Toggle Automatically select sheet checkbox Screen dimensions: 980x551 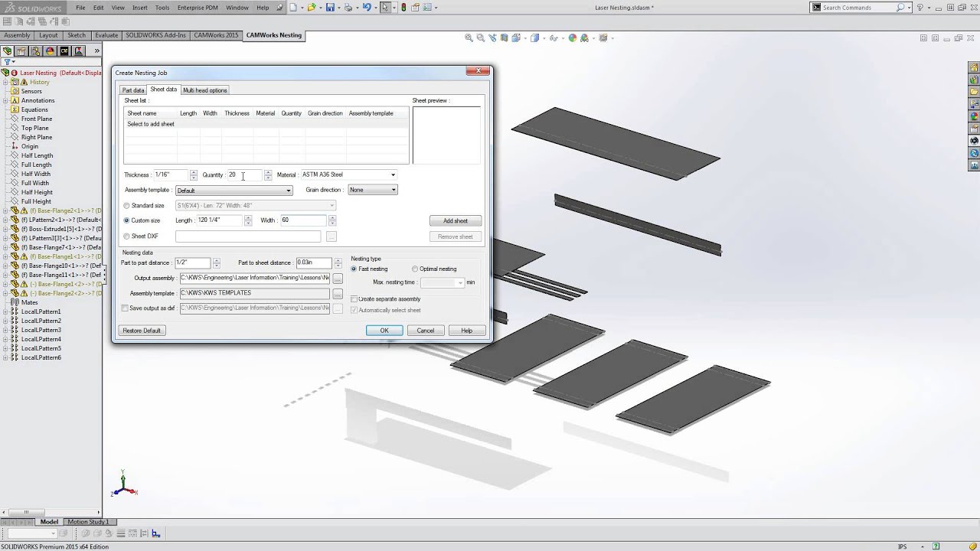pos(354,310)
